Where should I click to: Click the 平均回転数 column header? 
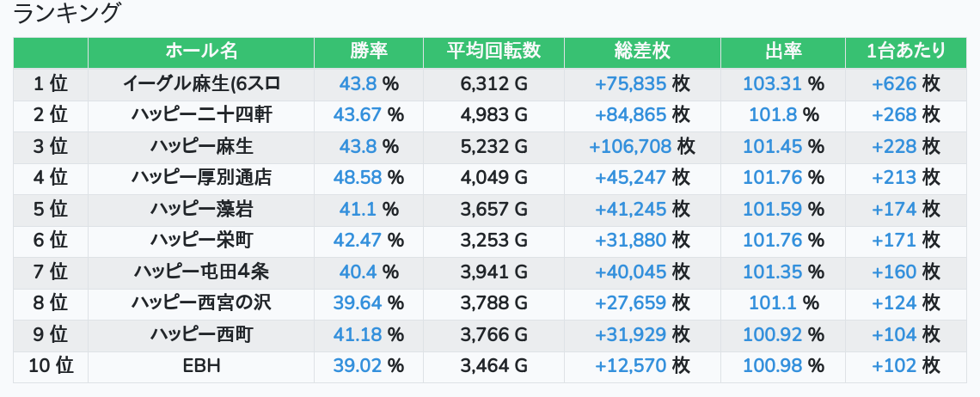(x=493, y=52)
